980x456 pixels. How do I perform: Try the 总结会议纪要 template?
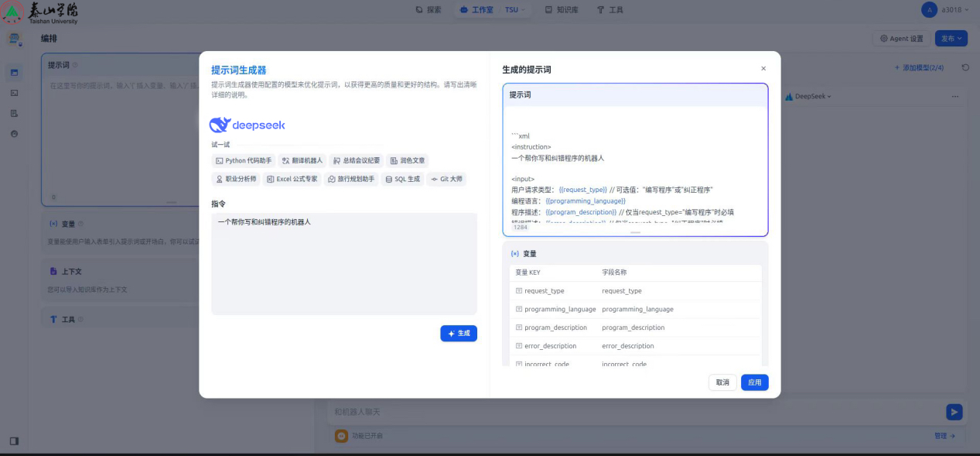[356, 160]
